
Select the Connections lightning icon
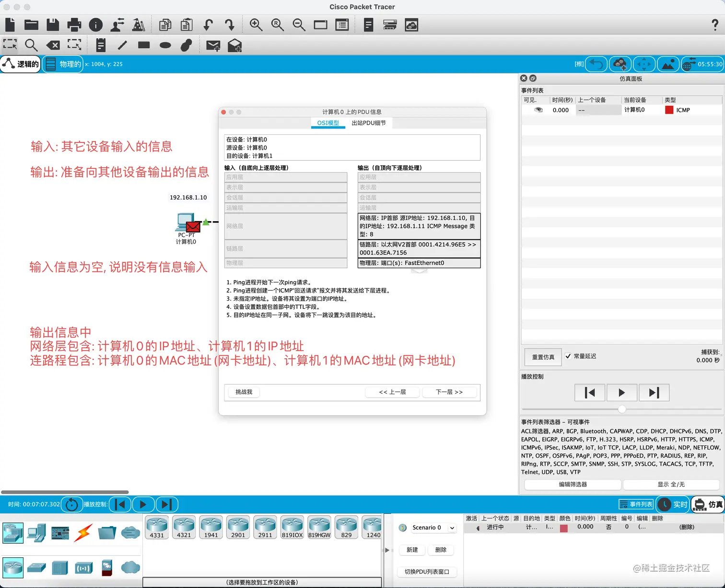(83, 533)
